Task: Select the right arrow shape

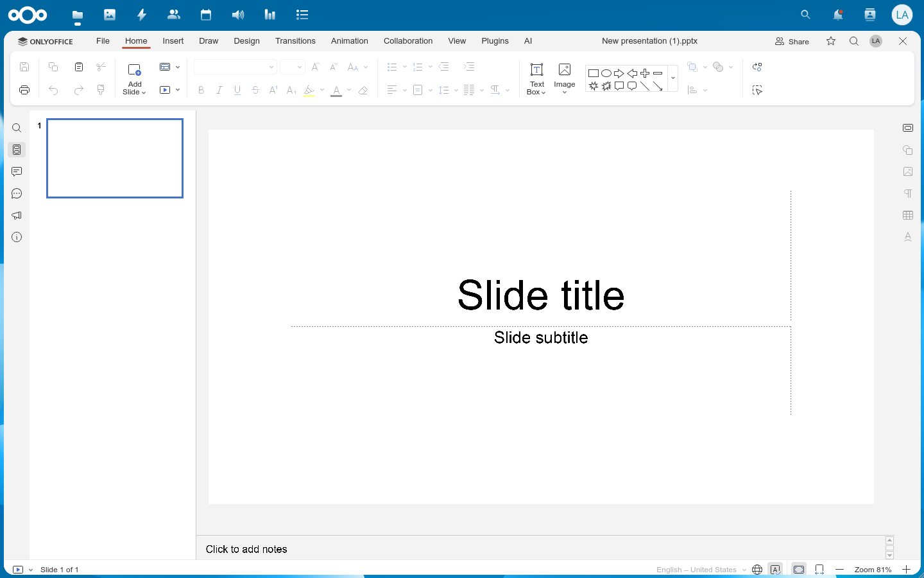Action: (x=619, y=73)
